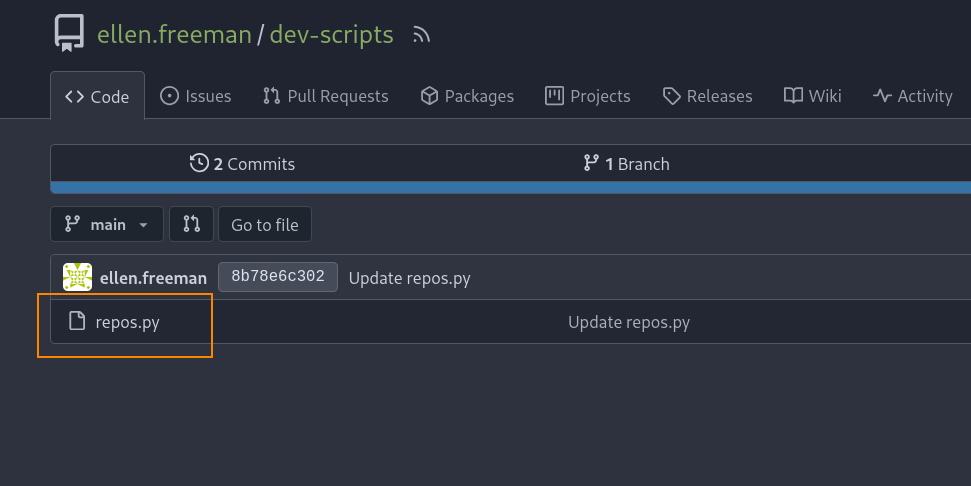The width and height of the screenshot is (971, 486).
Task: Open the Pull Requests tab
Action: [x=325, y=96]
